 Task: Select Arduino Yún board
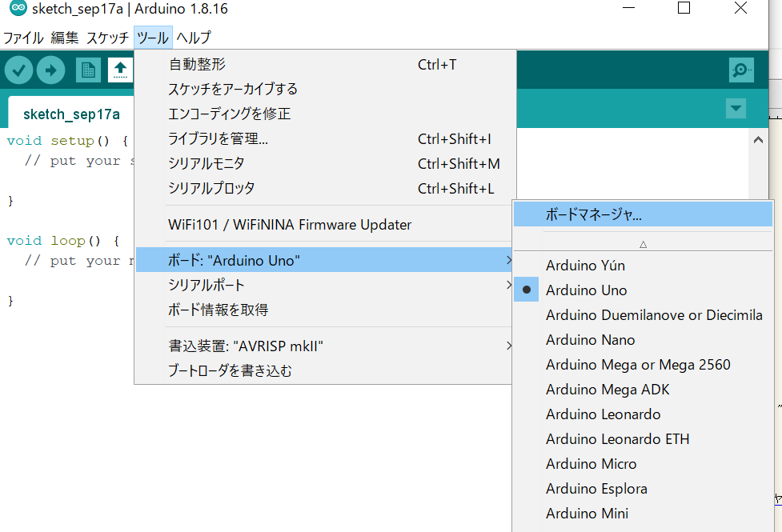[643, 266]
